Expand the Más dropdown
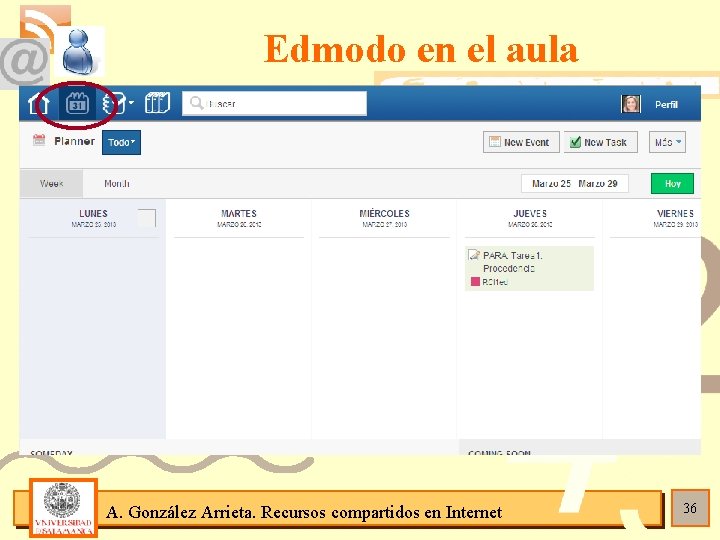Viewport: 720px width, 540px height. 667,142
